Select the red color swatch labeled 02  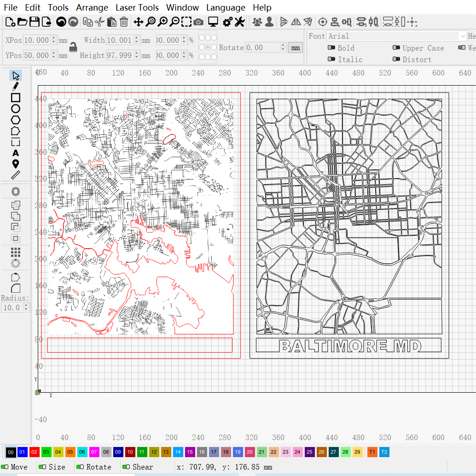(x=34, y=452)
